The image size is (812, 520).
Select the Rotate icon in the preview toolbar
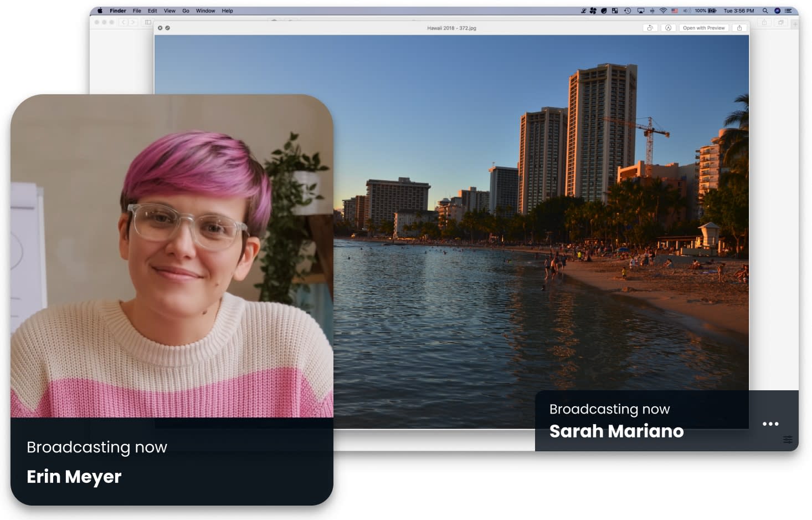click(x=651, y=28)
